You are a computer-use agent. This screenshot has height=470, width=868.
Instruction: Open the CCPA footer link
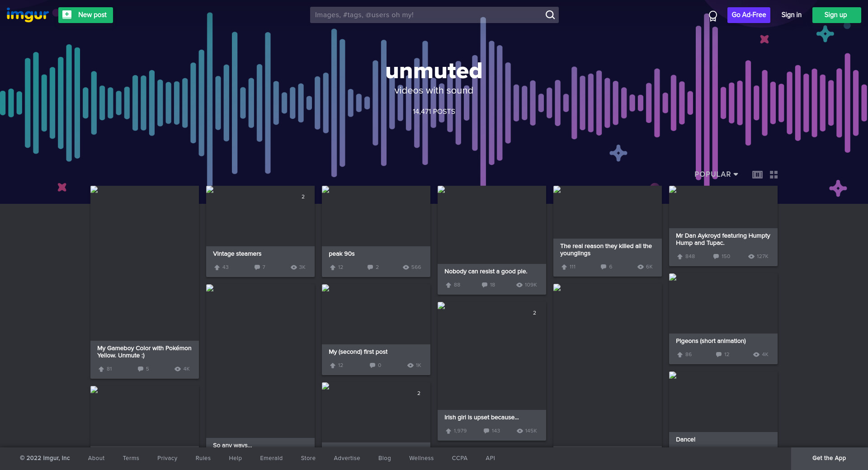coord(460,458)
